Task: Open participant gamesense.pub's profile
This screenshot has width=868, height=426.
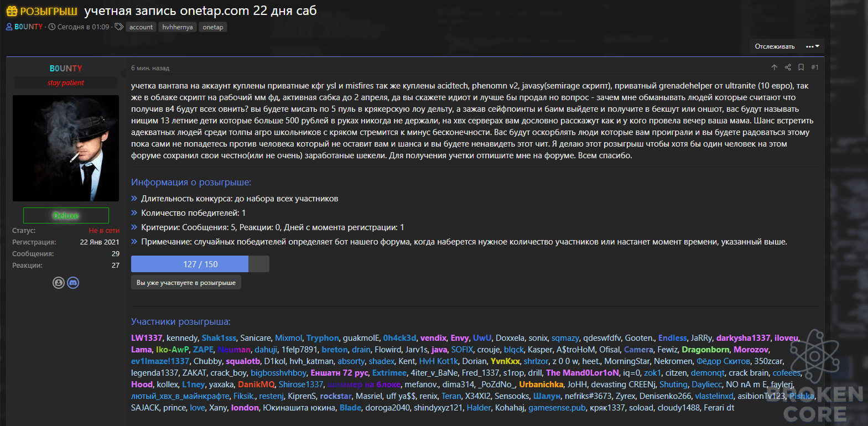Action: [x=557, y=408]
